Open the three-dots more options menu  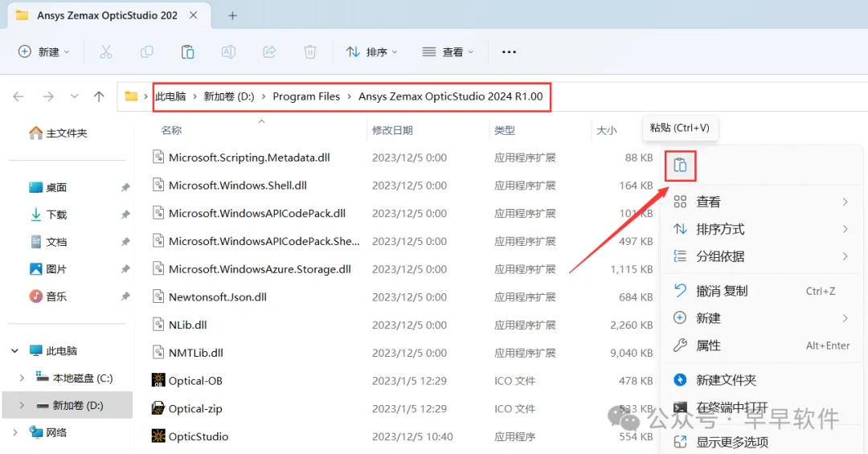(509, 52)
